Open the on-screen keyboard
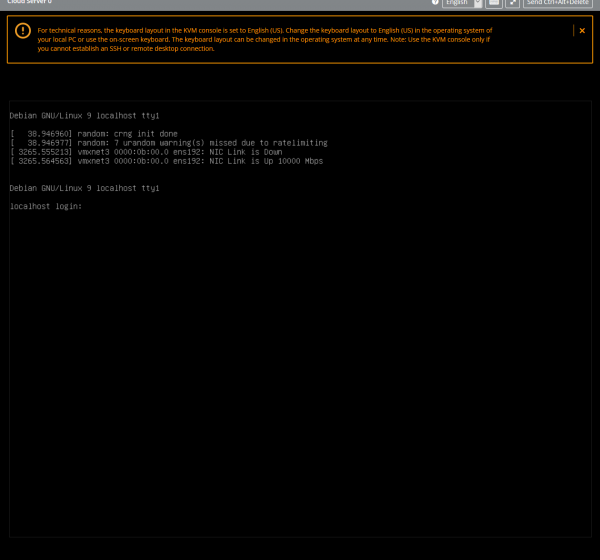The image size is (600, 560). (x=494, y=3)
